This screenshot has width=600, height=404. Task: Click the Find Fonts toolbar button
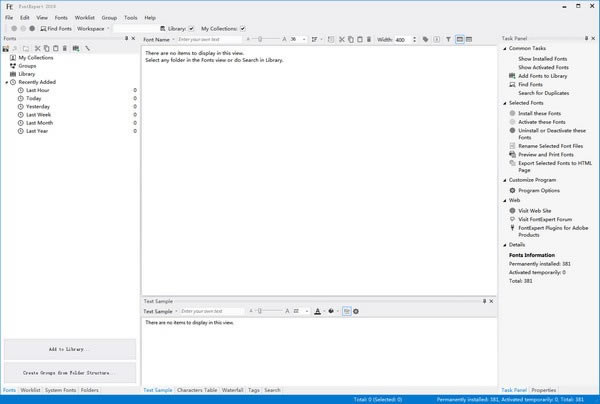point(56,29)
